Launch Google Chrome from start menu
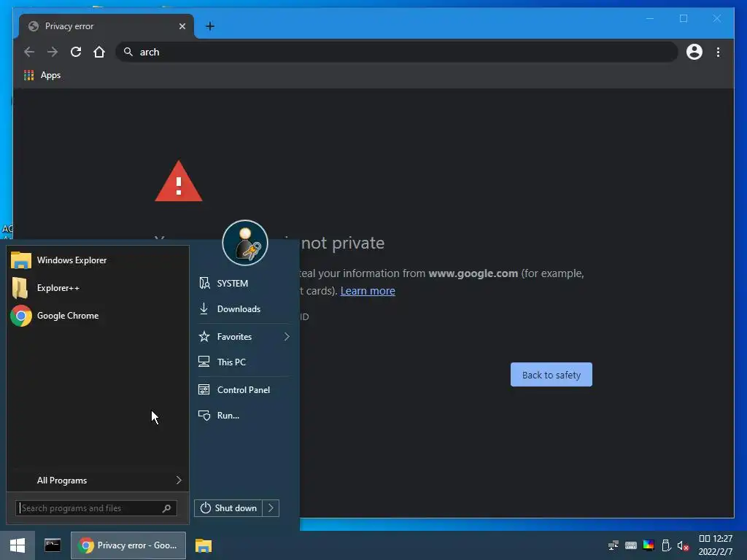747x560 pixels. tap(98, 316)
